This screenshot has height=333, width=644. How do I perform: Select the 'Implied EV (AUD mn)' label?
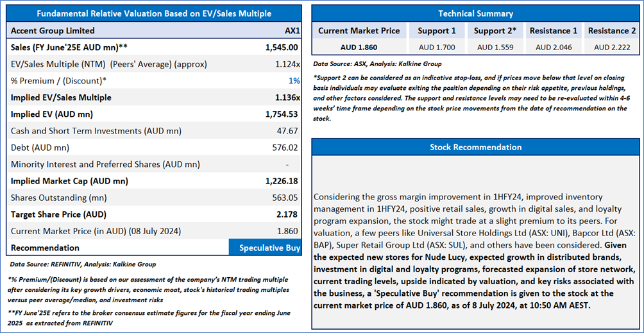[x=52, y=114]
